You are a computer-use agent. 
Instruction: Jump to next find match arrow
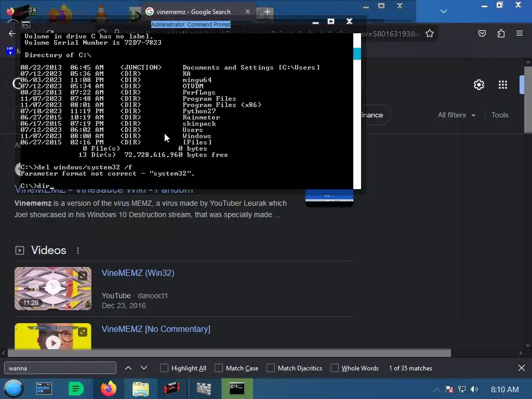[144, 368]
